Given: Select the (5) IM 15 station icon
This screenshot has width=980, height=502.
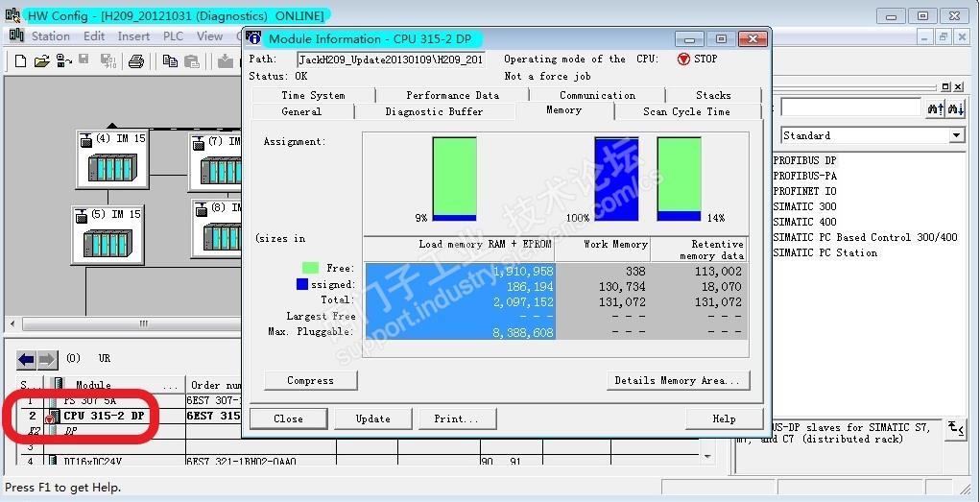Looking at the screenshot, I should pyautogui.click(x=108, y=234).
